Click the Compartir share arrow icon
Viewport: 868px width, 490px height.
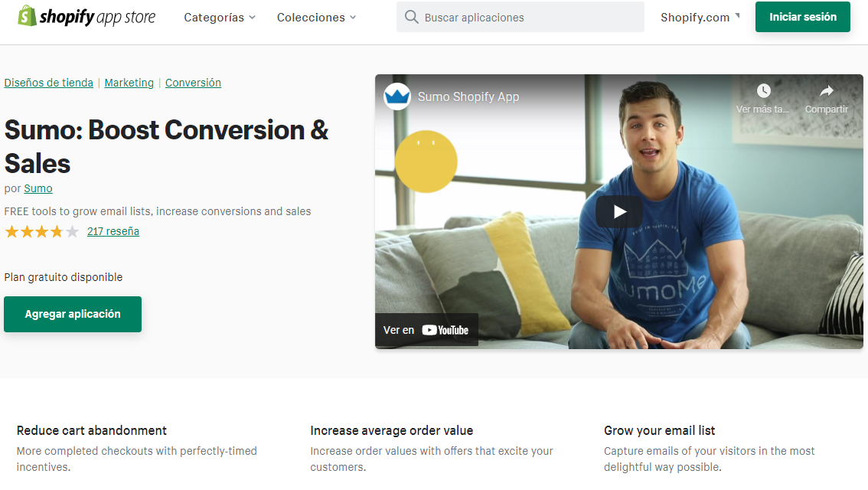click(827, 91)
